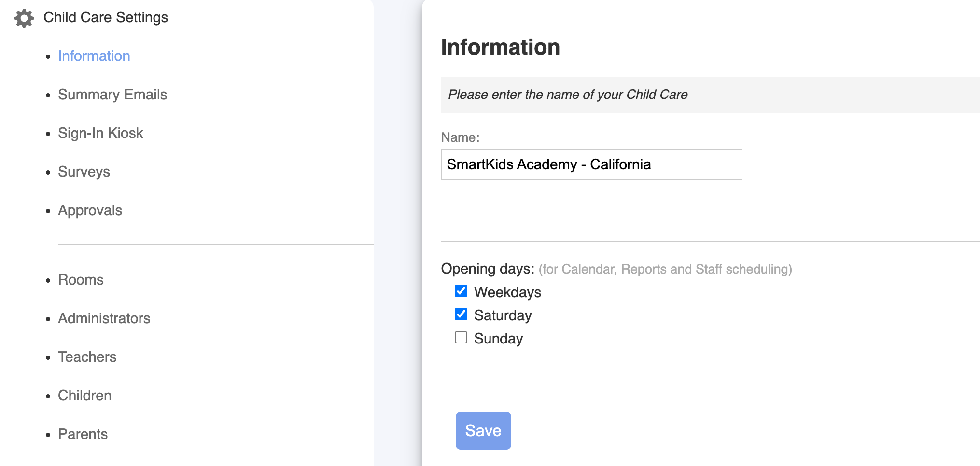Go to the Teachers section
980x466 pixels.
87,357
